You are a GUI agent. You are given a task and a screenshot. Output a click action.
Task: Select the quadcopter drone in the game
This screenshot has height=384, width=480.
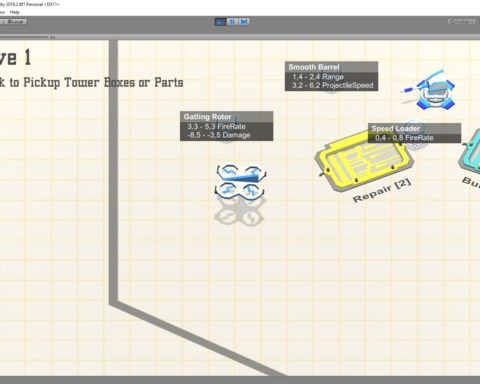(240, 182)
